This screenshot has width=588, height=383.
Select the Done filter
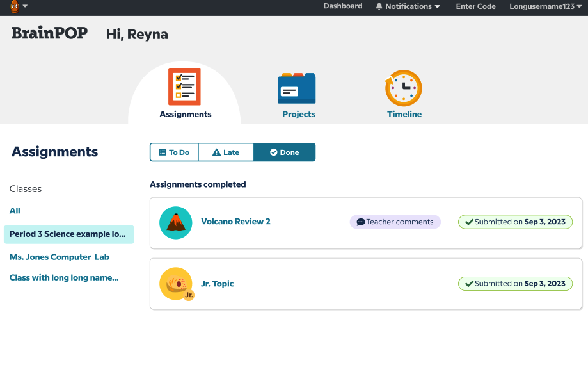click(285, 152)
